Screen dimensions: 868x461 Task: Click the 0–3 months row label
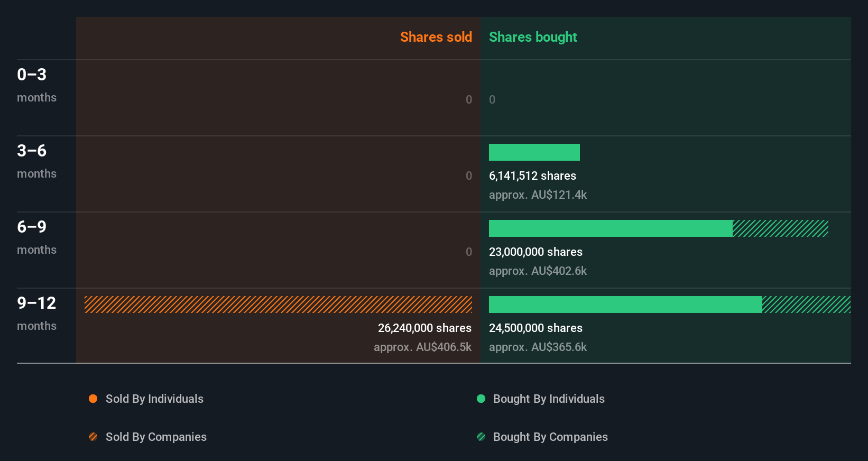[36, 85]
